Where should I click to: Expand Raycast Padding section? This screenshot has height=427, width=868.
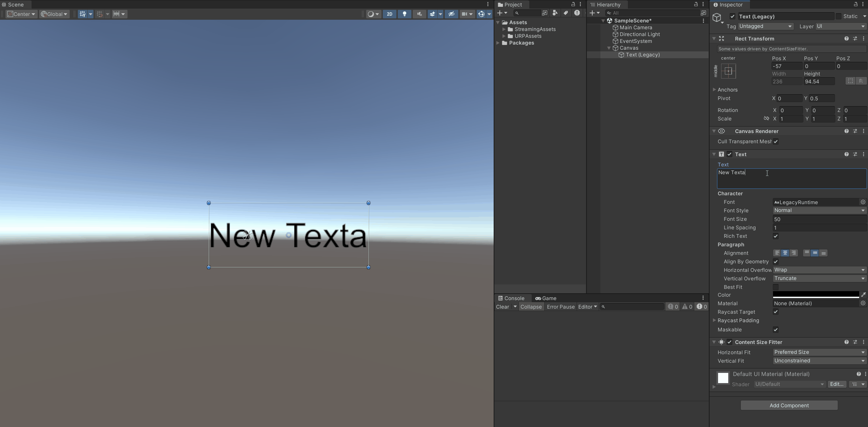tap(714, 321)
